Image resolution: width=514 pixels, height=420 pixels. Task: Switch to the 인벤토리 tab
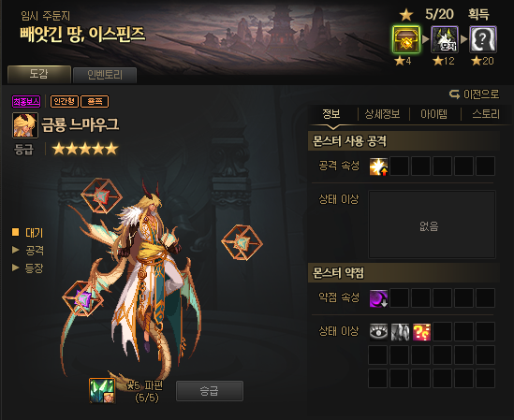(x=105, y=76)
